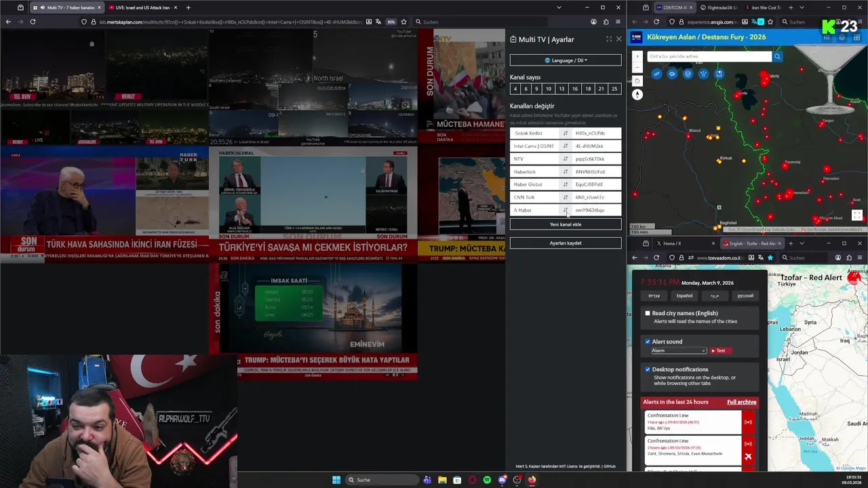Click the swap arrows beside Sokak Kedisi
The width and height of the screenshot is (868, 488).
[x=566, y=134]
